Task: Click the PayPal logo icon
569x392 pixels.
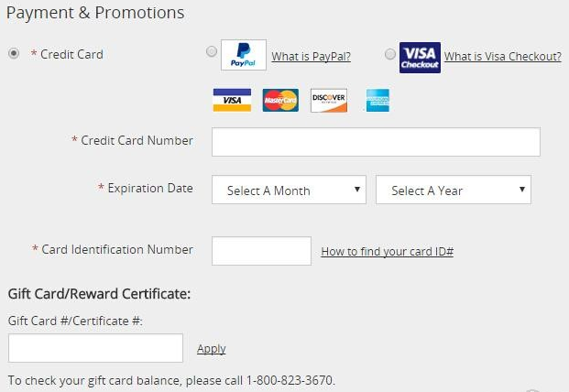Action: [x=244, y=55]
